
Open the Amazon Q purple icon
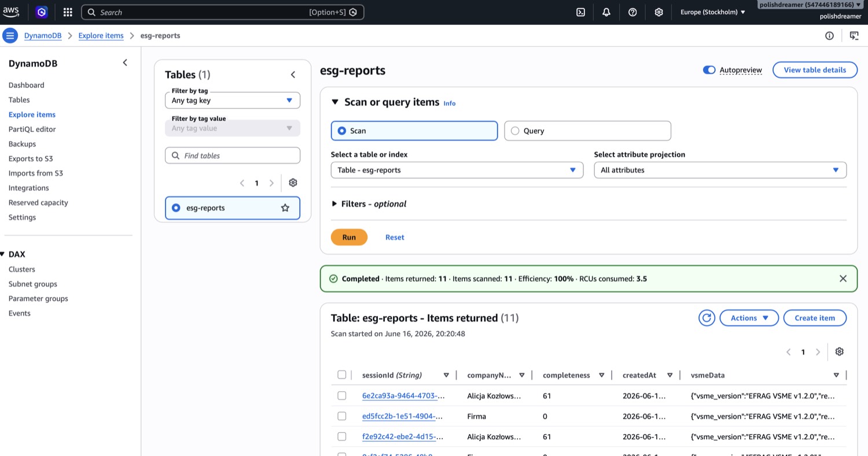(42, 12)
